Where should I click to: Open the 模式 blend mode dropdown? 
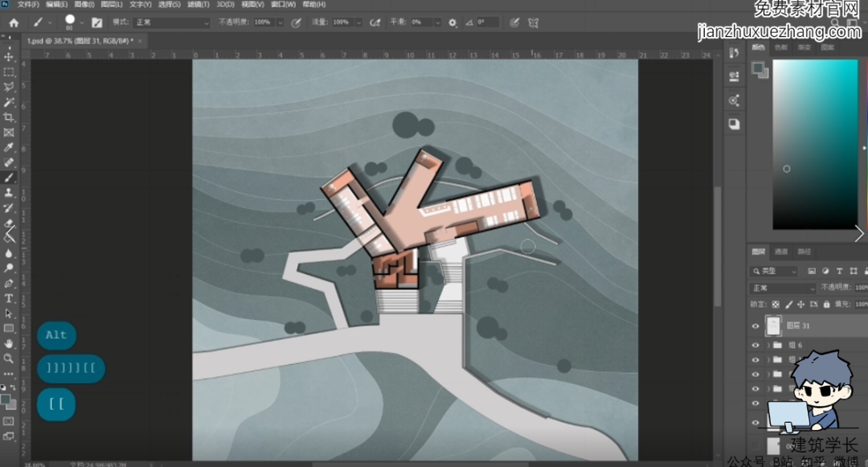click(172, 23)
